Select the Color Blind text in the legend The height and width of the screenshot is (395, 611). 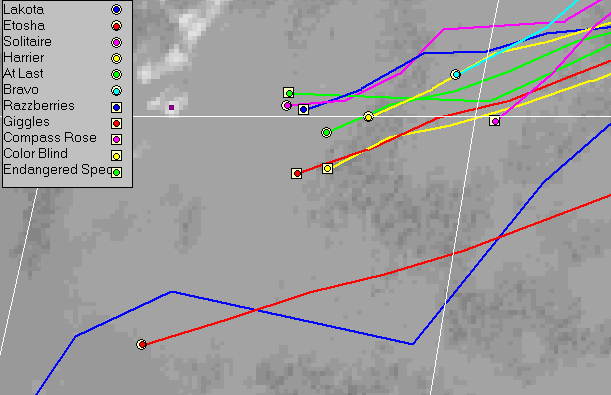(x=35, y=153)
